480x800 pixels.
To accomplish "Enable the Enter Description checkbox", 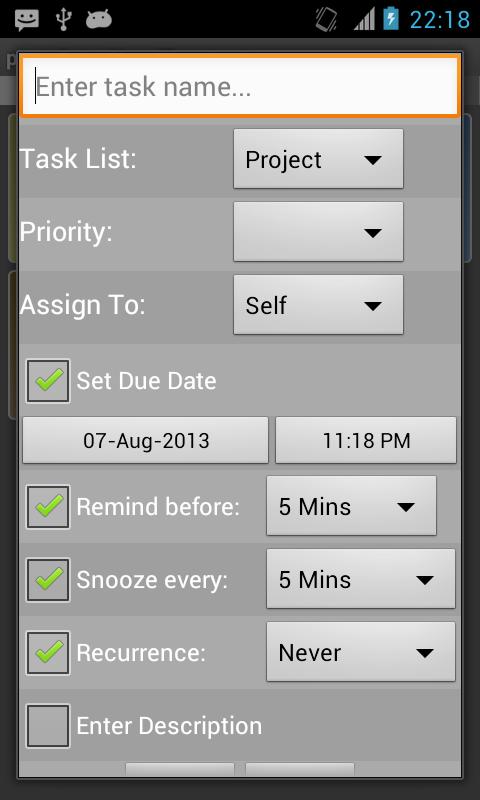I will (x=48, y=726).
